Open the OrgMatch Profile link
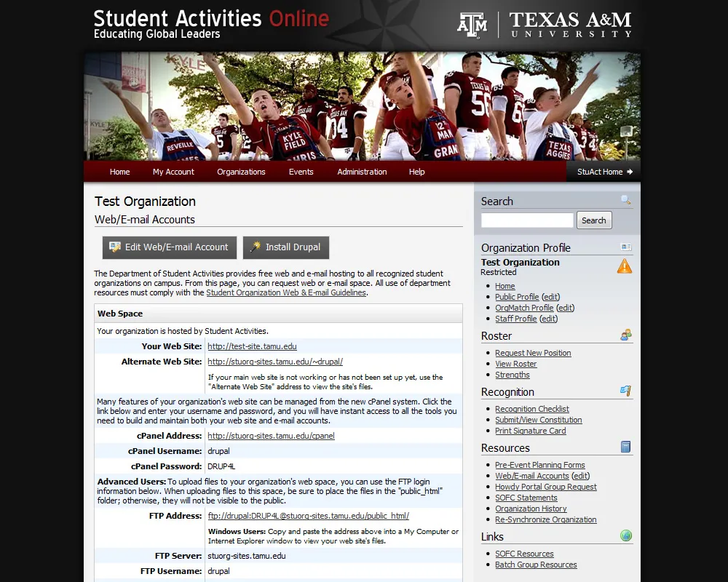This screenshot has width=728, height=582. click(x=524, y=308)
